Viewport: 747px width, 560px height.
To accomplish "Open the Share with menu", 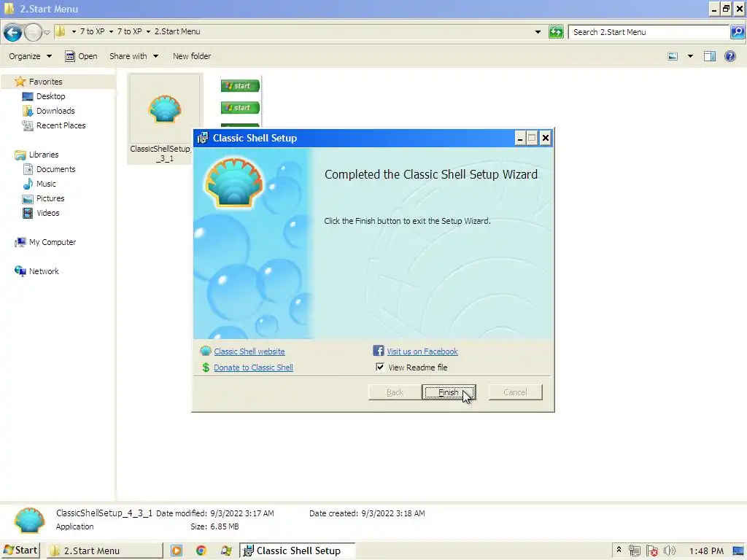I will click(133, 56).
